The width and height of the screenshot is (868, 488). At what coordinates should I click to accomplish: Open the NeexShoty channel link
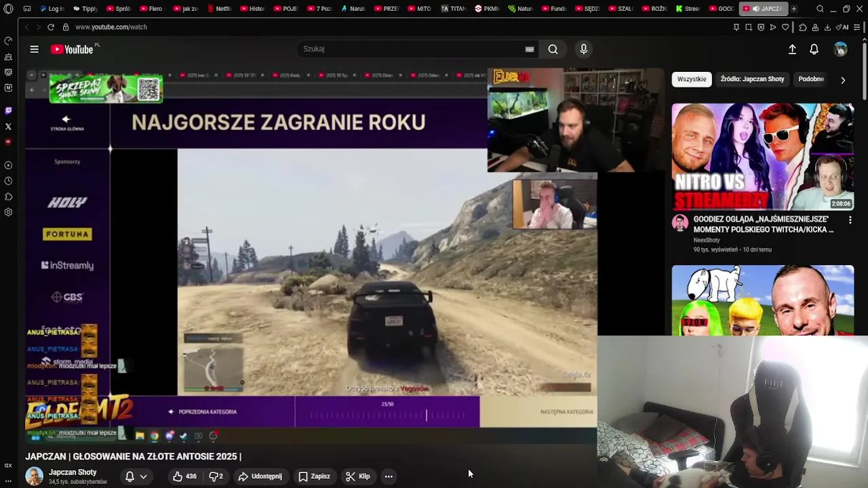click(x=707, y=240)
